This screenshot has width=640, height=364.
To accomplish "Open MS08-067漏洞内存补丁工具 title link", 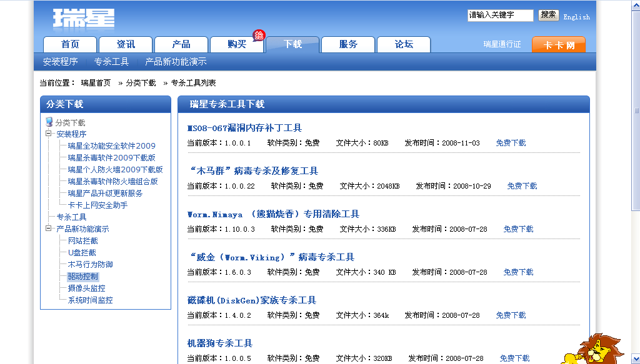I will pyautogui.click(x=244, y=128).
